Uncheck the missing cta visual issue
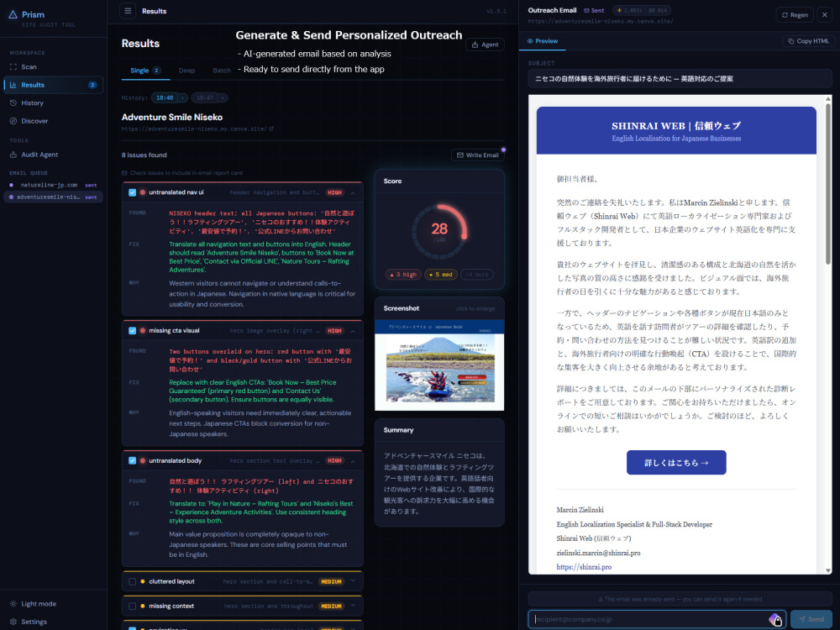Screen dimensions: 840x630 (x=133, y=330)
